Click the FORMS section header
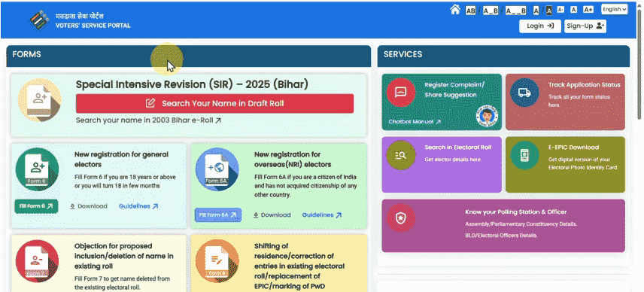Screen dimensions: 644x292 189,56
